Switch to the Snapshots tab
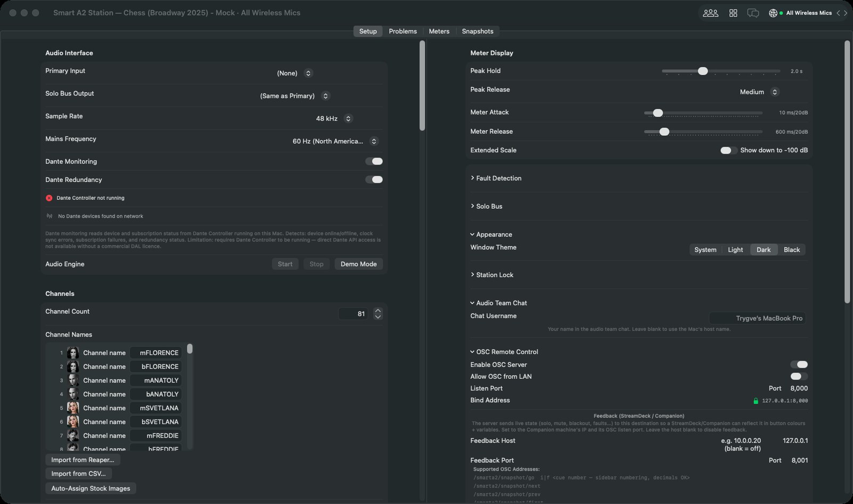The image size is (853, 504). tap(477, 31)
